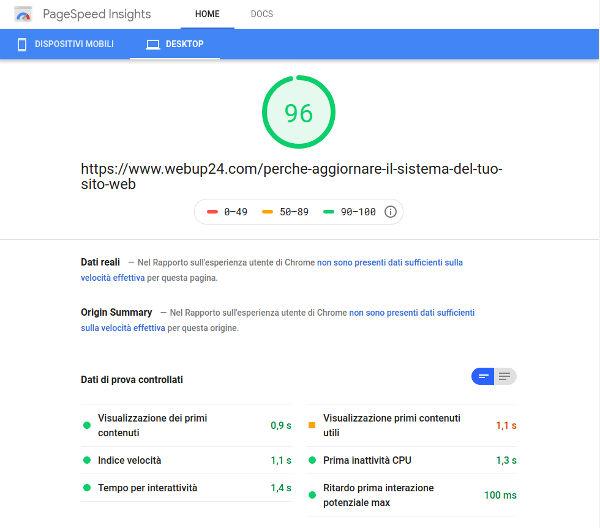The image size is (600, 528).
Task: Click the orange 50–89 legend marker
Action: pos(267,212)
